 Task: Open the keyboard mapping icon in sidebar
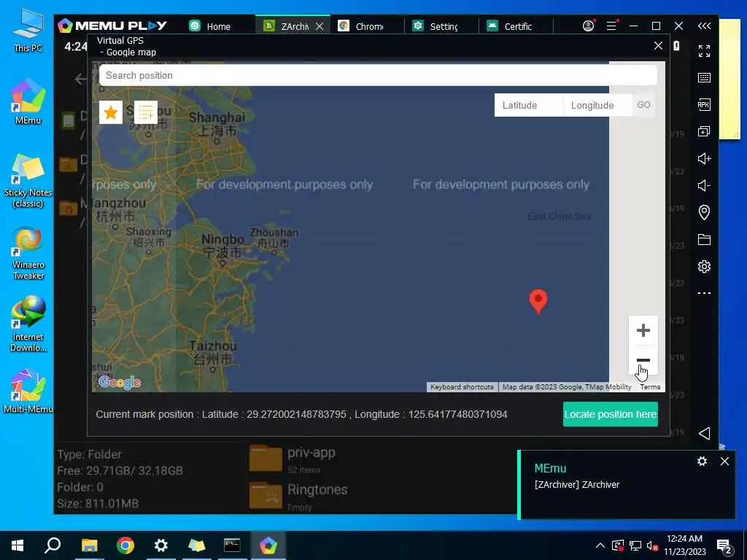pos(704,77)
